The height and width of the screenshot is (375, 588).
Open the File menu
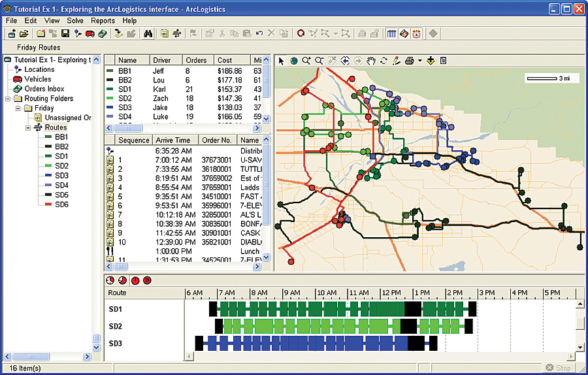[11, 21]
